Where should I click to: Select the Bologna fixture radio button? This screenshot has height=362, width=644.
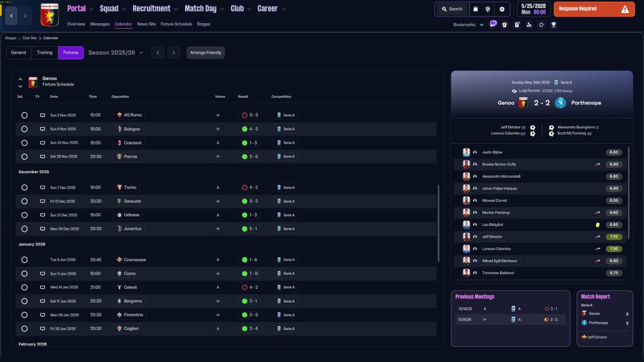pos(24,129)
